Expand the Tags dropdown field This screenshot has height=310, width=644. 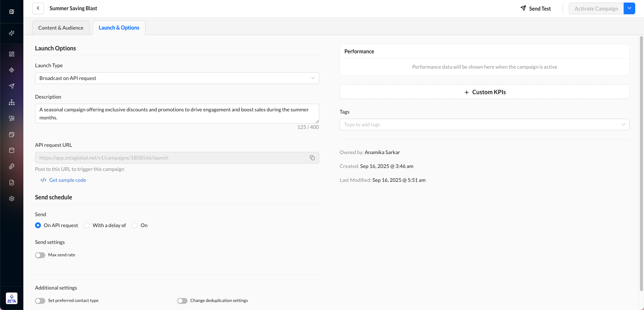tap(484, 125)
